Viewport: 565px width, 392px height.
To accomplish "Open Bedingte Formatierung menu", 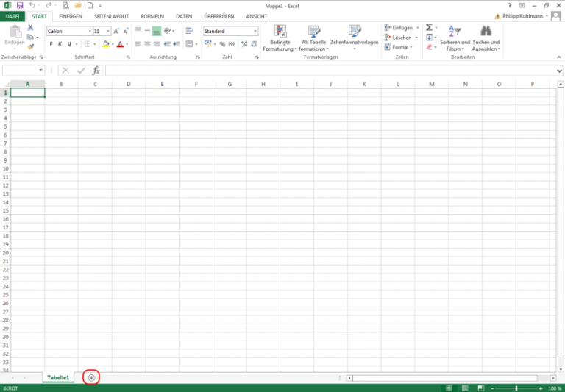I will coord(280,37).
